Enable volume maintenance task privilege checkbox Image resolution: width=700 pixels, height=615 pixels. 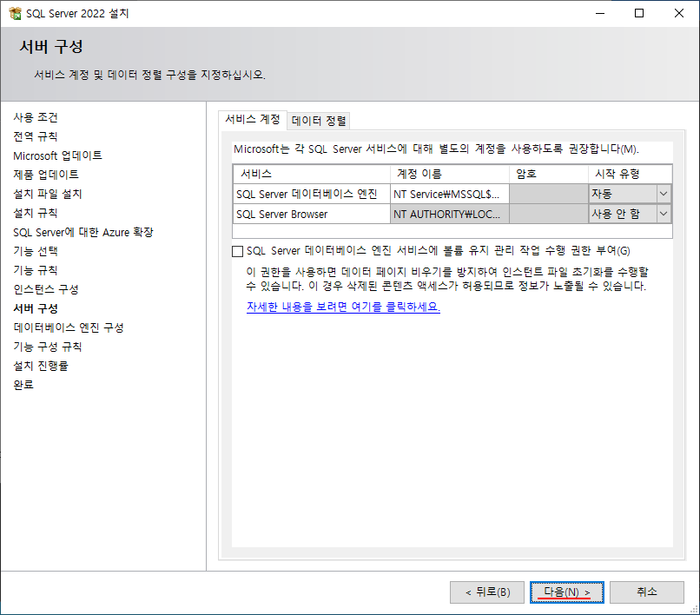click(237, 251)
